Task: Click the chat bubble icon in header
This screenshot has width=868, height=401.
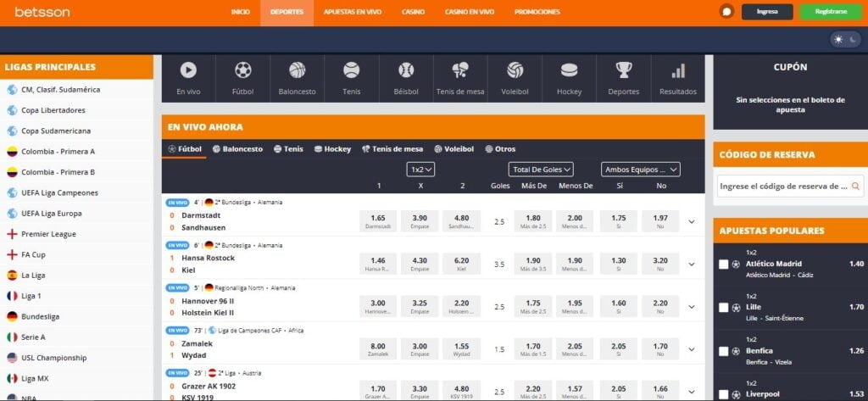Action: (726, 12)
